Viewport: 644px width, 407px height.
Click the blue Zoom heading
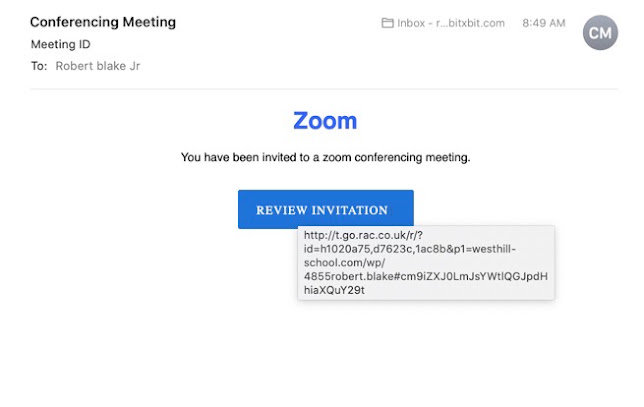click(325, 121)
